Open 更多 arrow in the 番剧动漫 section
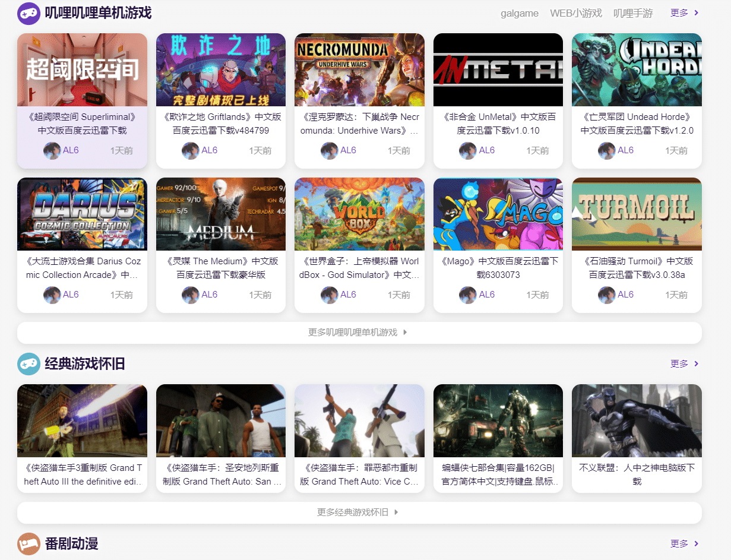731x560 pixels. click(x=685, y=543)
